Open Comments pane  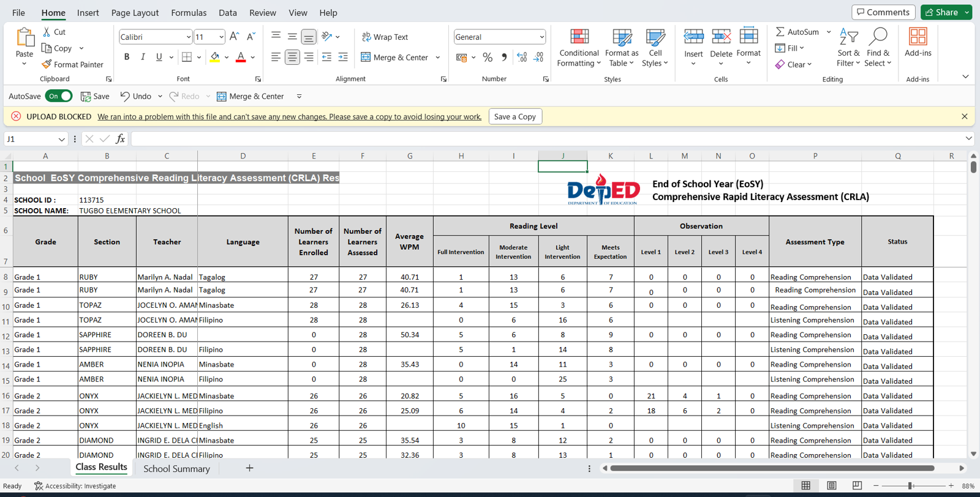tap(883, 12)
